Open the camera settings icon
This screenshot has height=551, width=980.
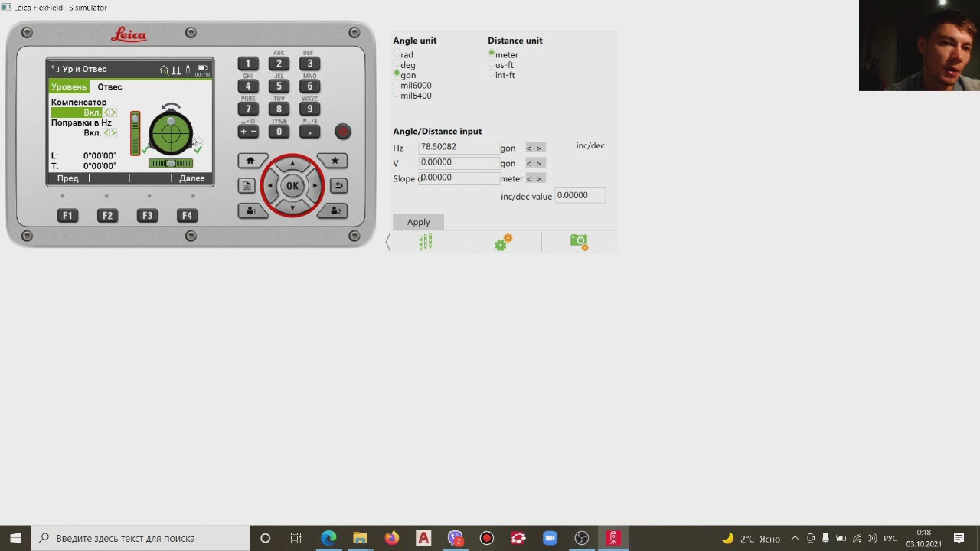coord(579,242)
